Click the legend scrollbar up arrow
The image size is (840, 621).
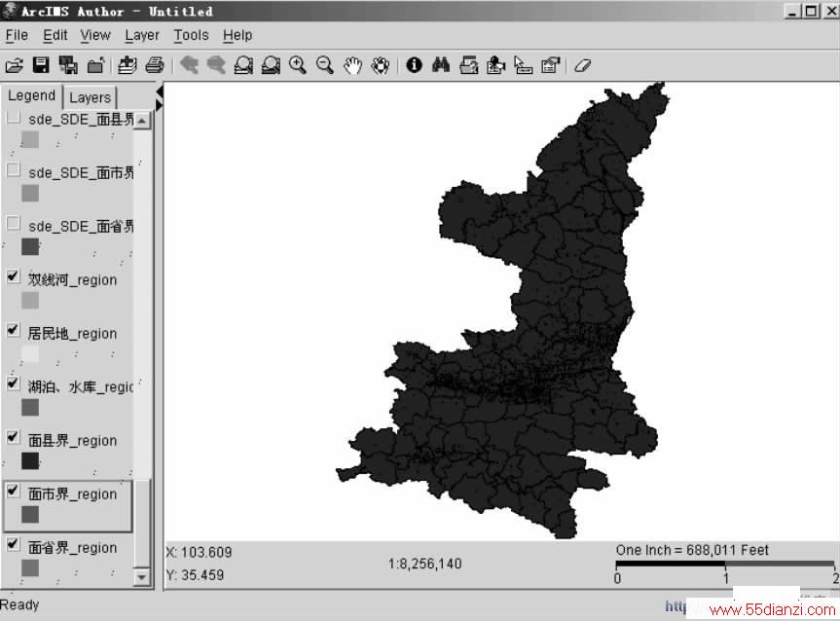(x=141, y=120)
